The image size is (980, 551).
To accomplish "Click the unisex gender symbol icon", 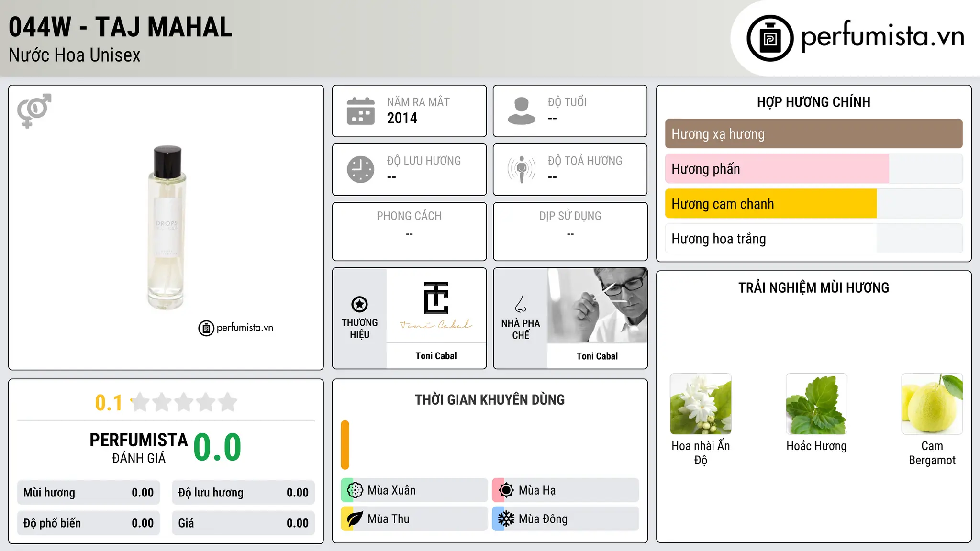I will [x=34, y=110].
